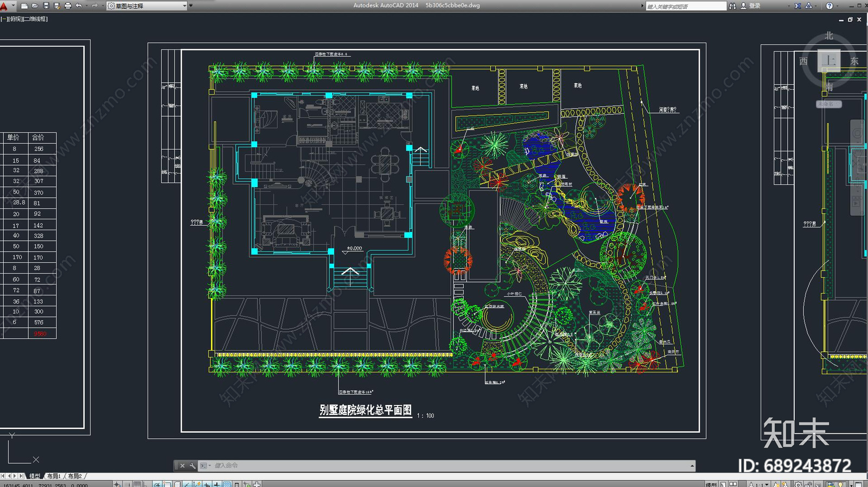Screen dimensions: 868x487
Task: Expand the command line history arrow
Action: (692, 466)
